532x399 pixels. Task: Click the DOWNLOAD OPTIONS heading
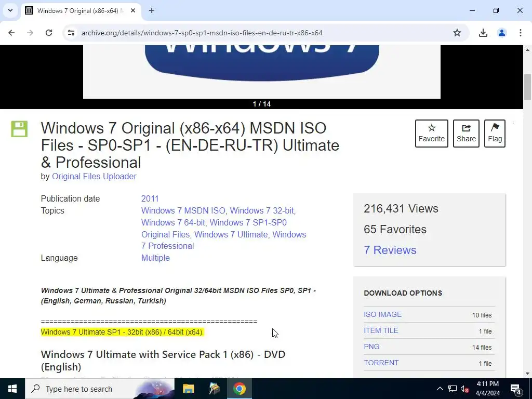coord(403,293)
